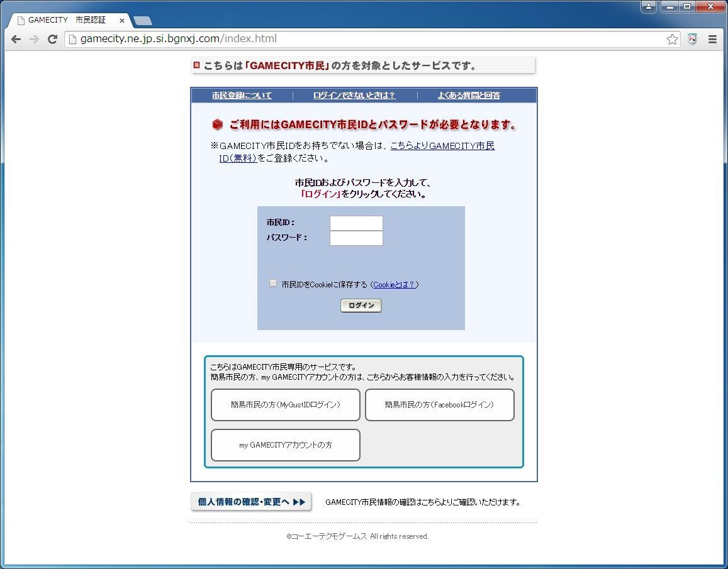The image size is (728, 569).
Task: Choose my GAMECITYアカウントの方 button
Action: point(286,445)
